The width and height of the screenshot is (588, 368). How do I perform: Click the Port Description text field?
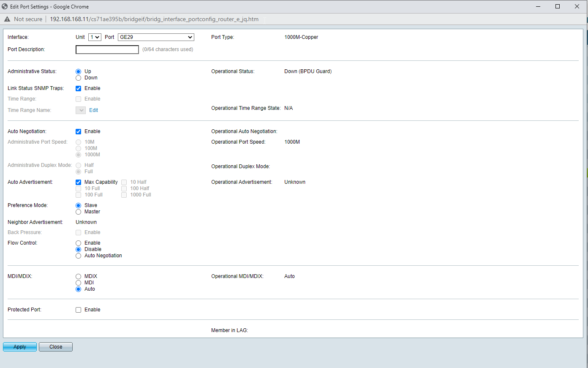point(107,50)
